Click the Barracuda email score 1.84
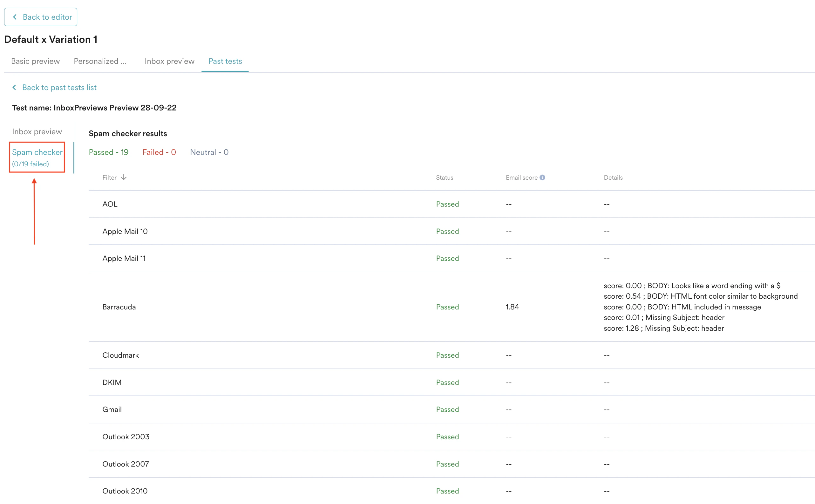 tap(512, 307)
